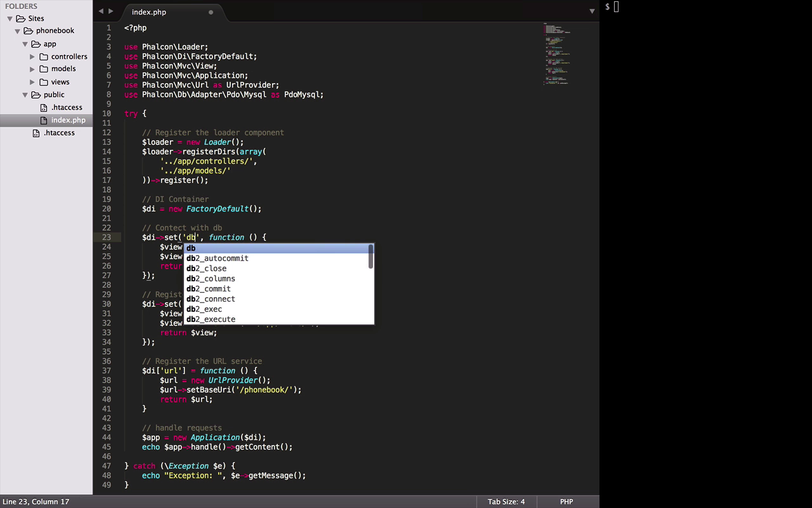This screenshot has height=508, width=812.
Task: Click '// Register the URL service' comment
Action: pos(202,361)
